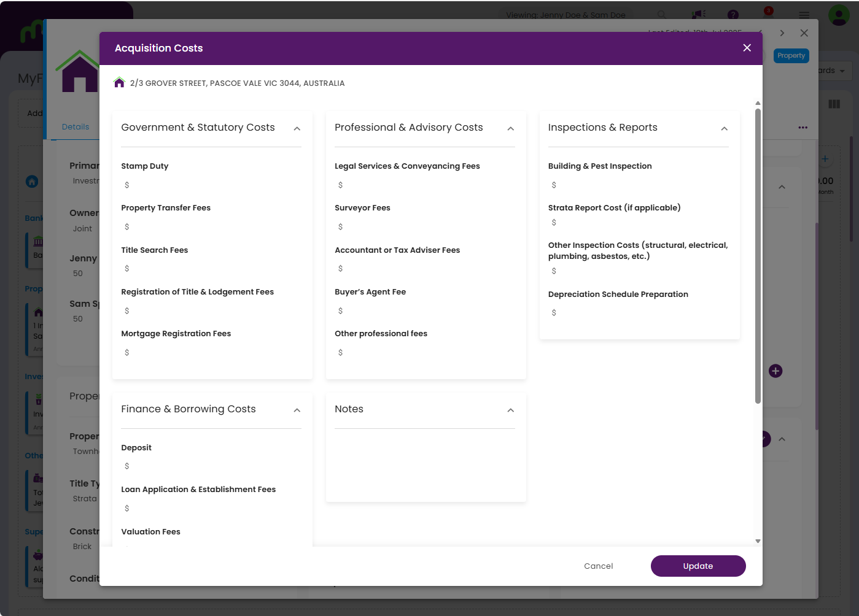
Task: Click the purple plus add button
Action: pyautogui.click(x=775, y=371)
